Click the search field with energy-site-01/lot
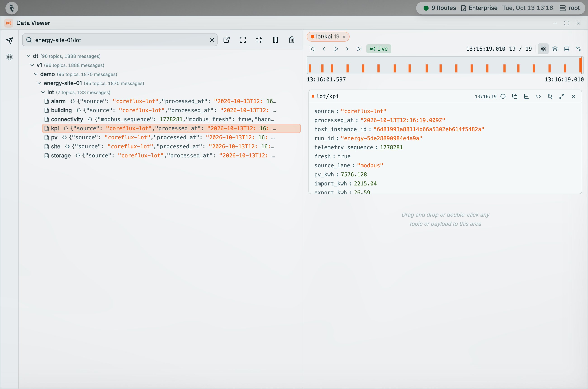 pos(120,40)
